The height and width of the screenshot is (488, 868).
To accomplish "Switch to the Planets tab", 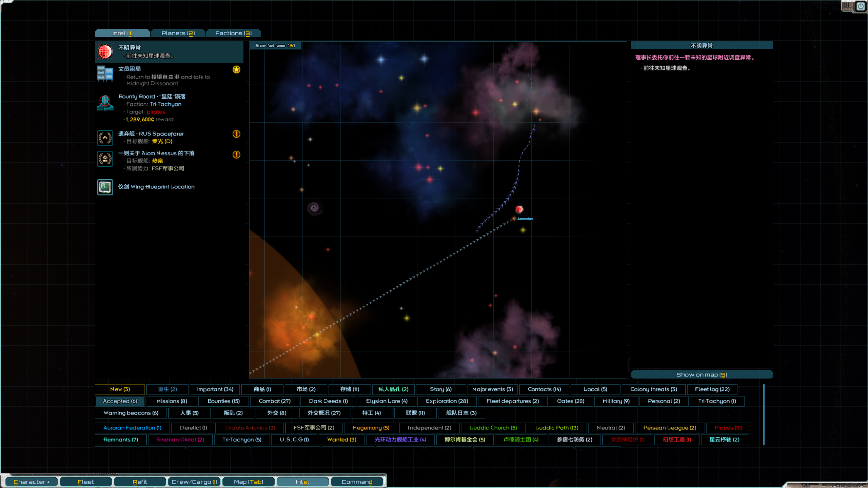I will [178, 33].
